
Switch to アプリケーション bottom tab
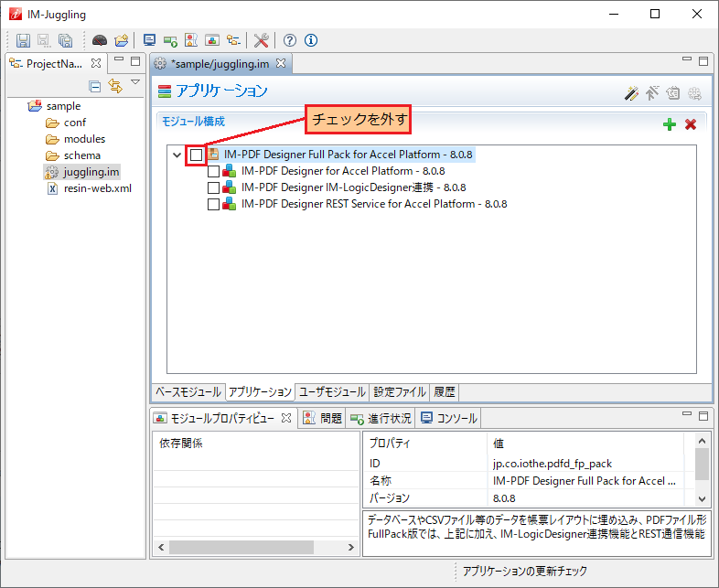click(x=260, y=391)
